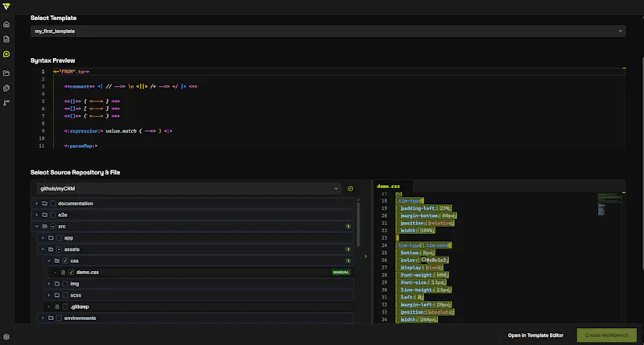Click the img folder icon
The height and width of the screenshot is (345, 644).
pyautogui.click(x=57, y=284)
